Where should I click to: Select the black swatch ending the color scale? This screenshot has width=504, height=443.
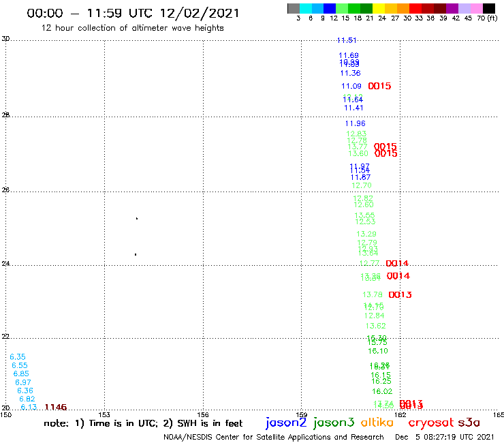489,8
